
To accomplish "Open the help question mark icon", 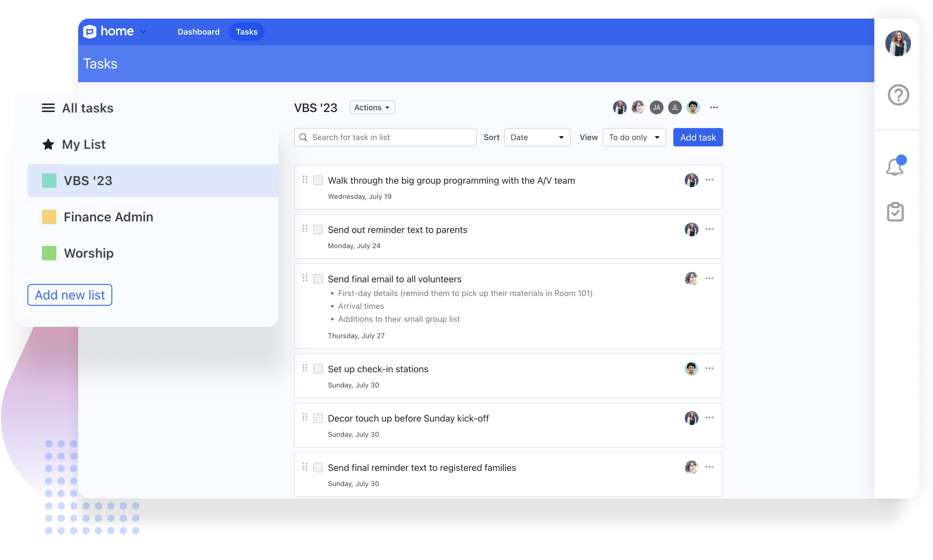I will 898,95.
